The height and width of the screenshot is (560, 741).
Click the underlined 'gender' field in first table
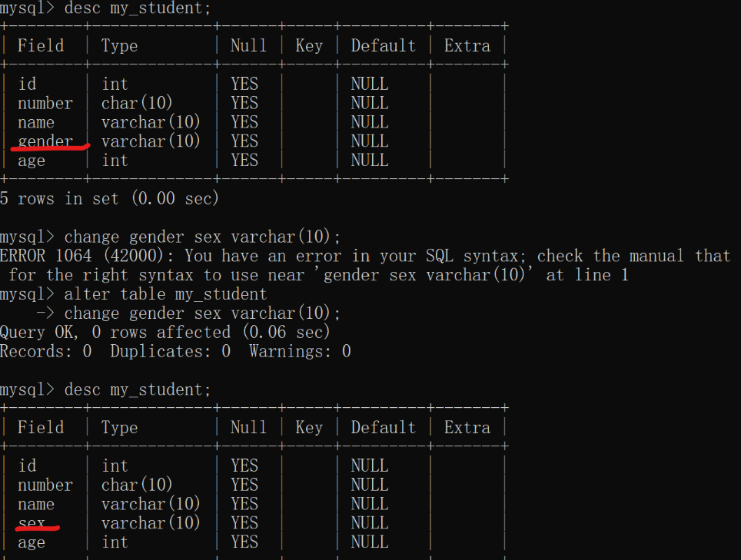(x=45, y=141)
